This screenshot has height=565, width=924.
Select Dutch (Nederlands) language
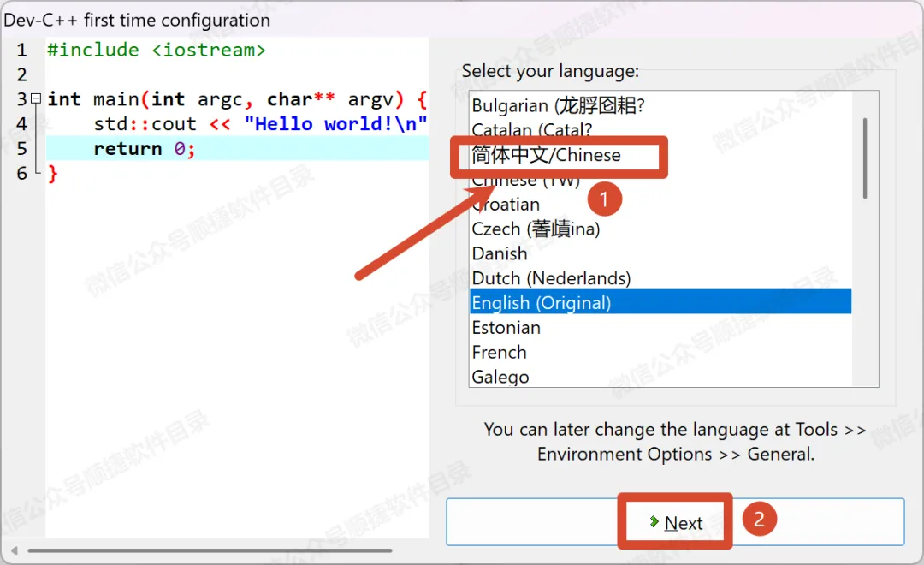point(660,277)
